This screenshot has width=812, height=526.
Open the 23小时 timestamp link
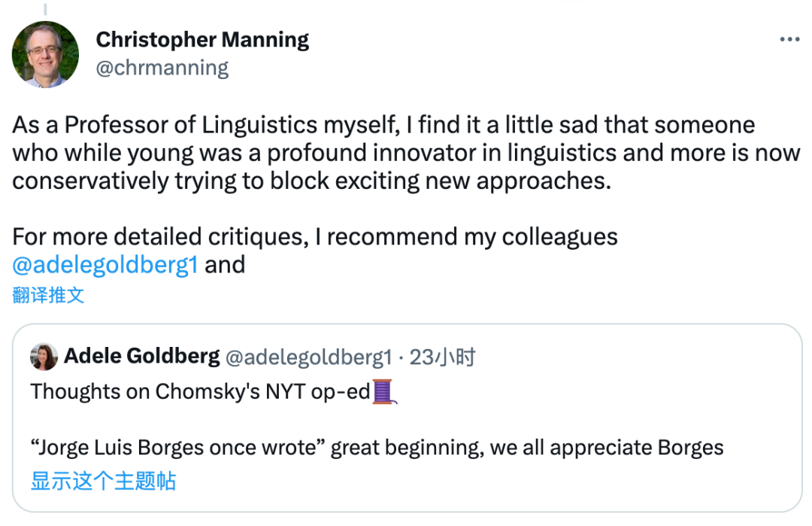[443, 357]
